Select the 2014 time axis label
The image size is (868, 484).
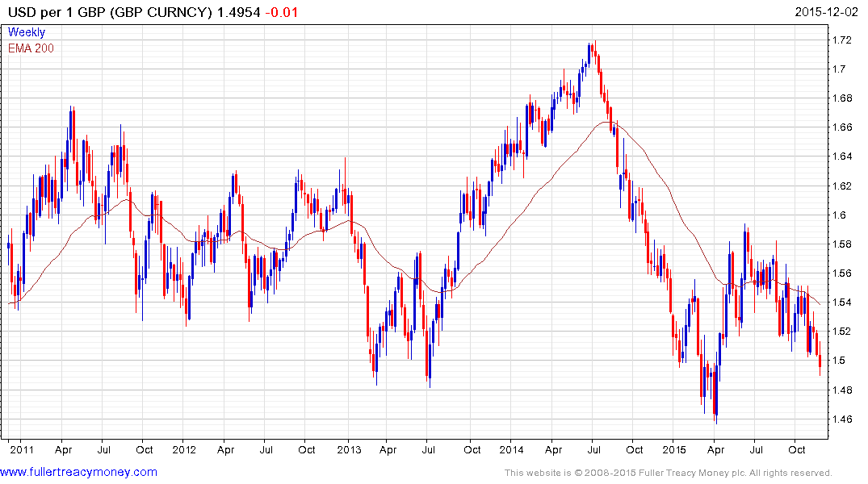(x=511, y=449)
